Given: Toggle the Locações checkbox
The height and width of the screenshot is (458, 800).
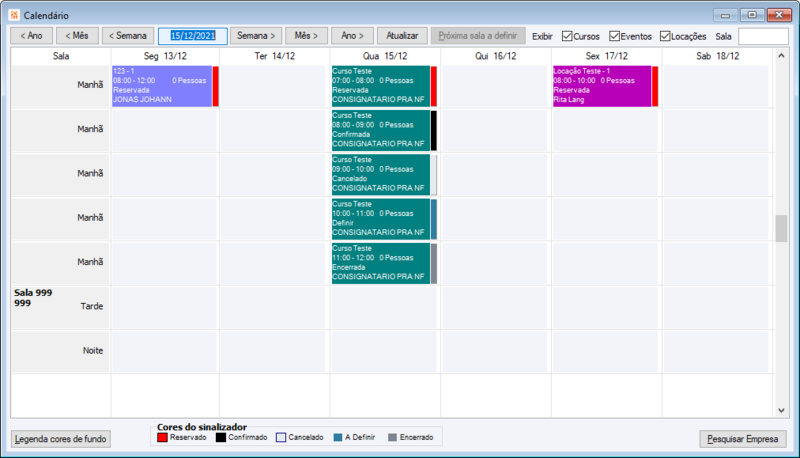Looking at the screenshot, I should coord(665,36).
